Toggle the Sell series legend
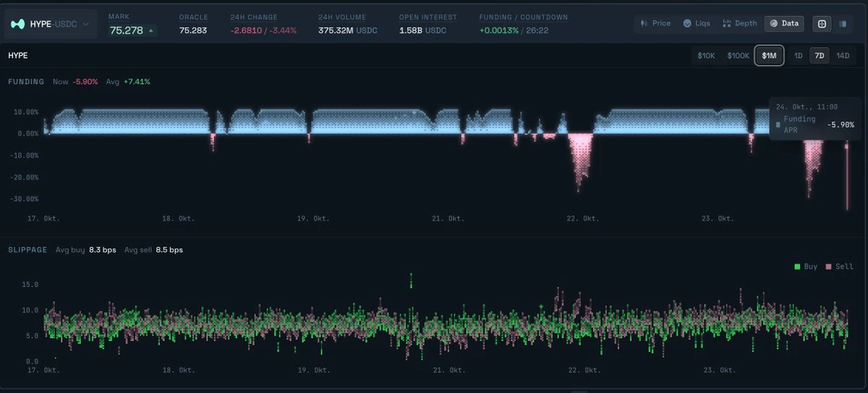The height and width of the screenshot is (393, 868). coord(840,267)
